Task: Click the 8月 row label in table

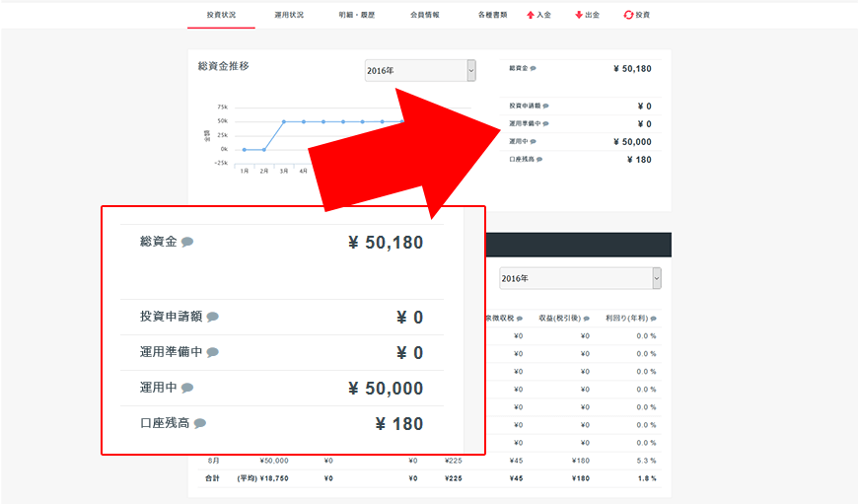Action: (213, 461)
